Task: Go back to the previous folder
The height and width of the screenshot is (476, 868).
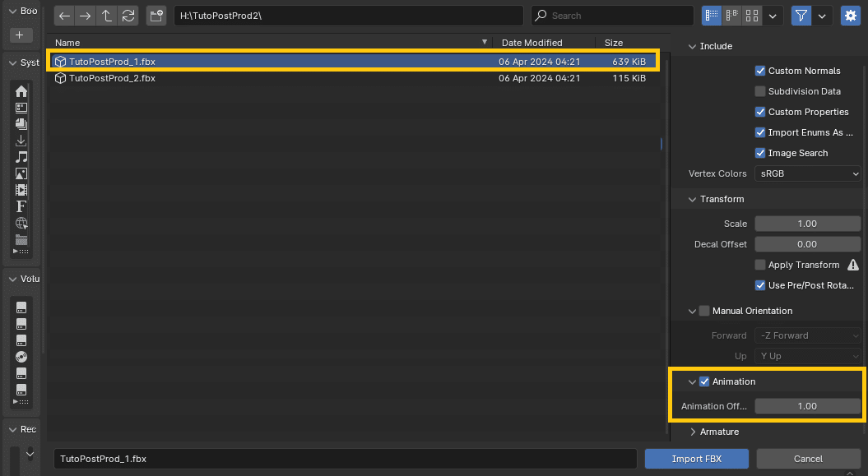Action: (x=65, y=16)
